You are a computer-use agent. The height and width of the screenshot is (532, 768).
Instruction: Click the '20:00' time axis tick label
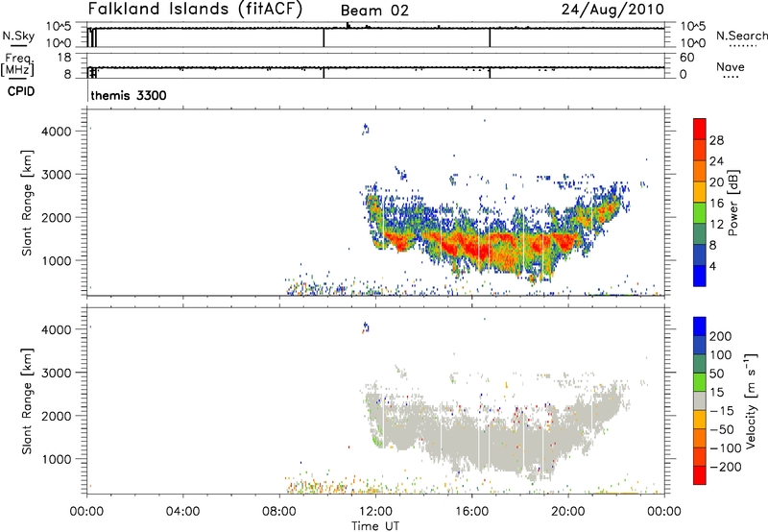click(x=568, y=512)
